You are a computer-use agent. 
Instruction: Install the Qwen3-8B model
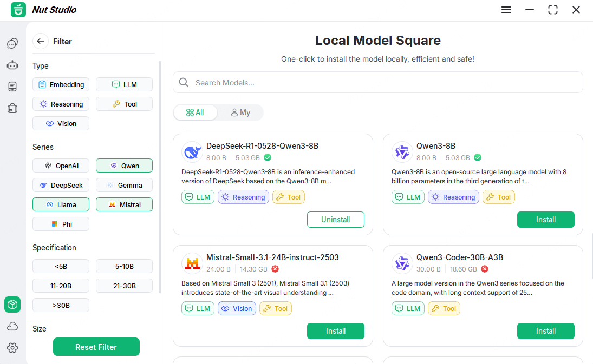coord(546,220)
